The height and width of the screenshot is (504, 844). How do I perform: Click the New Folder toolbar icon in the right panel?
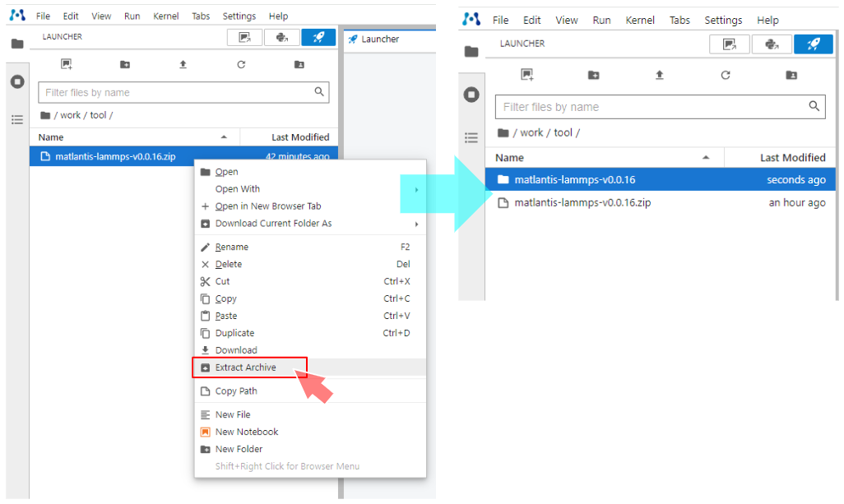(x=594, y=75)
